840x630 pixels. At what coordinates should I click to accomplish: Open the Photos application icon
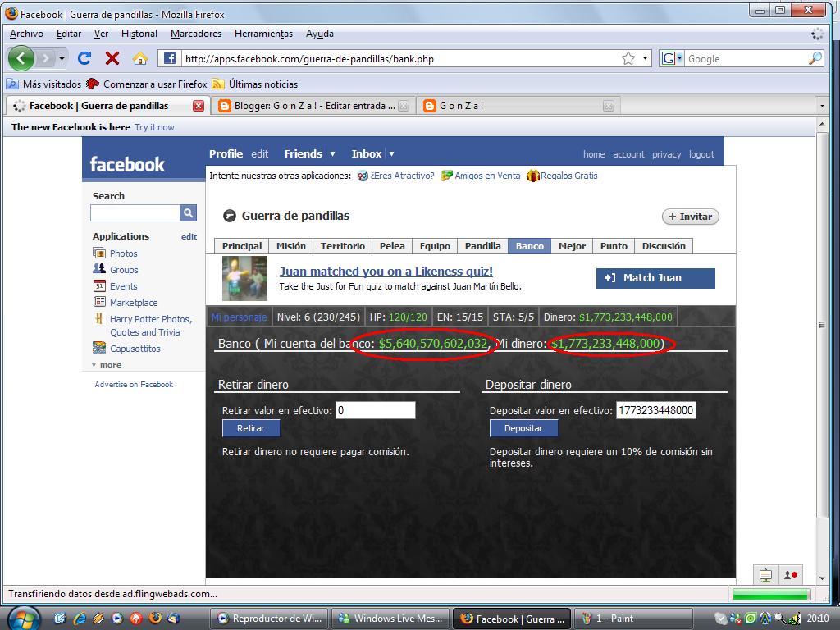pyautogui.click(x=99, y=253)
